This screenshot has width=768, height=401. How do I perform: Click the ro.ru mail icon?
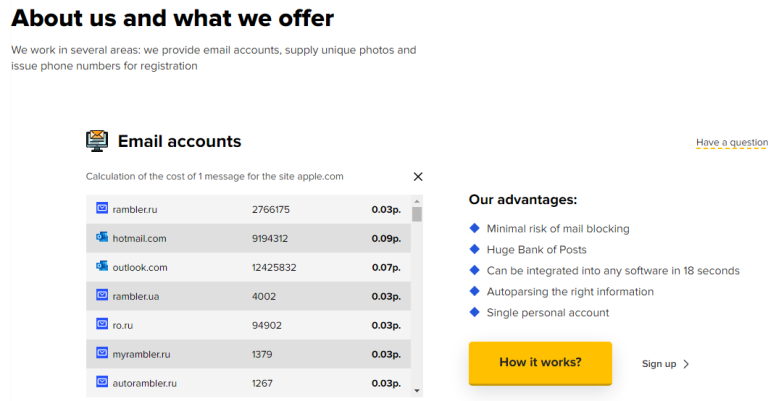(x=102, y=324)
